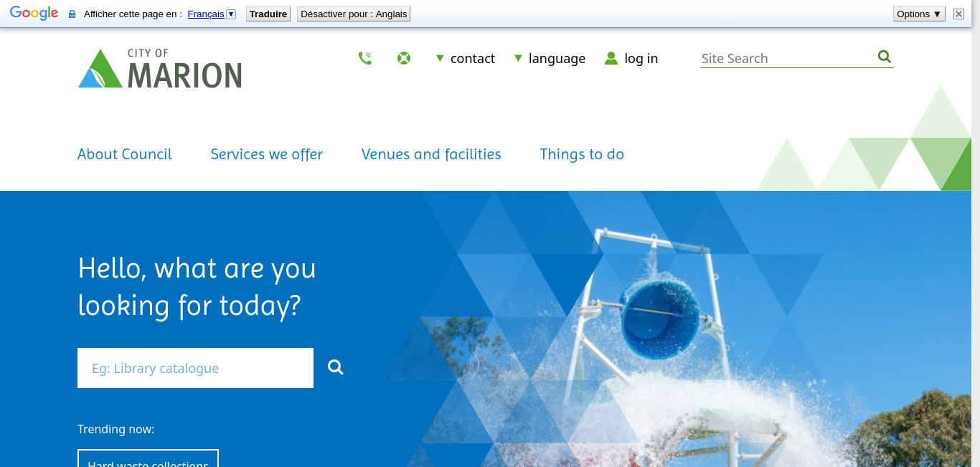Open the Things to do menu
Image resolution: width=980 pixels, height=467 pixels.
582,154
